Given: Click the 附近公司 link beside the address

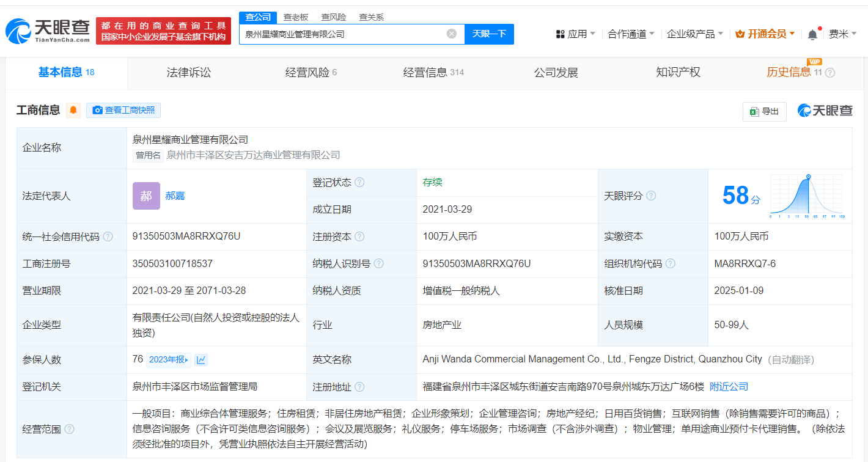Looking at the screenshot, I should (x=728, y=386).
